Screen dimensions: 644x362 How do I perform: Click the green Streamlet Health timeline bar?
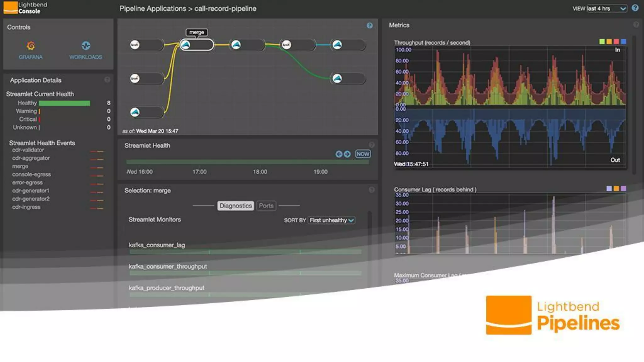247,162
